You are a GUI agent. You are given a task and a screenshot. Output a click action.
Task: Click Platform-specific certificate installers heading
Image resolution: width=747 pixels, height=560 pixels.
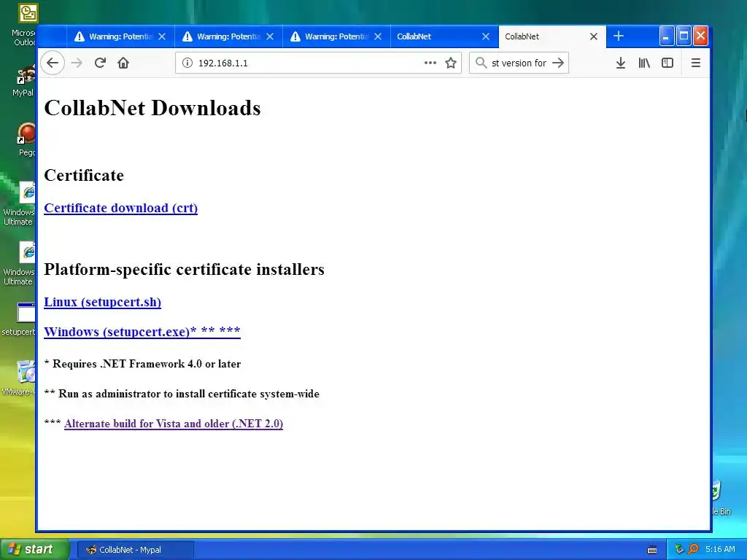coord(184,269)
